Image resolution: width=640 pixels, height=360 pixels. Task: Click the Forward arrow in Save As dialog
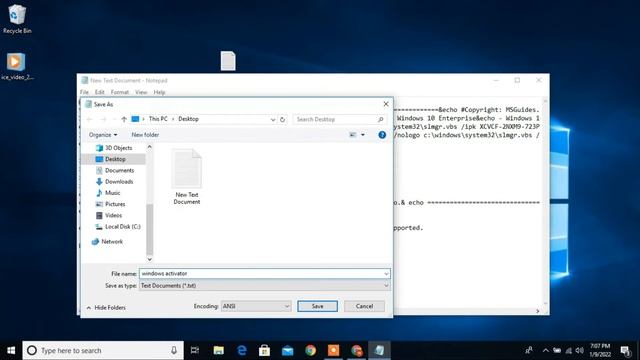click(103, 119)
